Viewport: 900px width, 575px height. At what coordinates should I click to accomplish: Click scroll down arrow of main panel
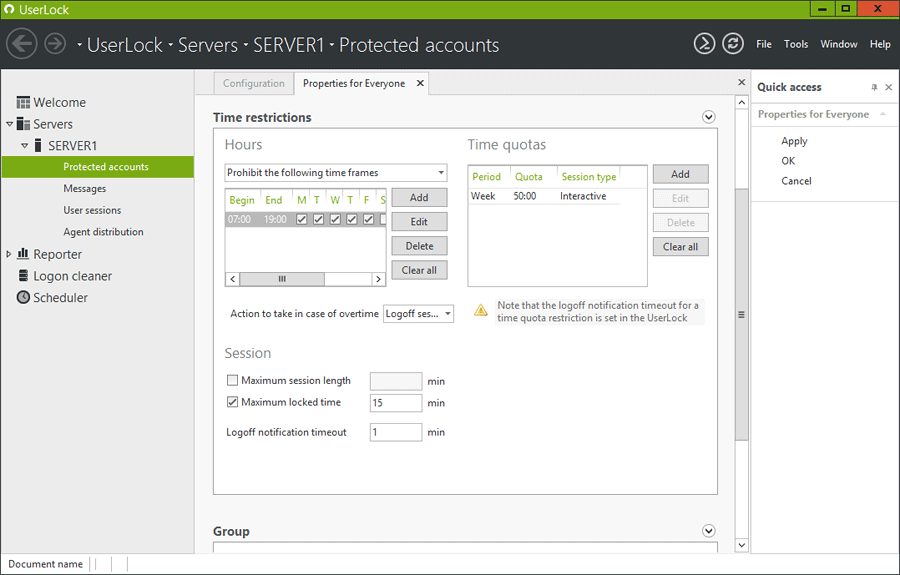(x=742, y=545)
